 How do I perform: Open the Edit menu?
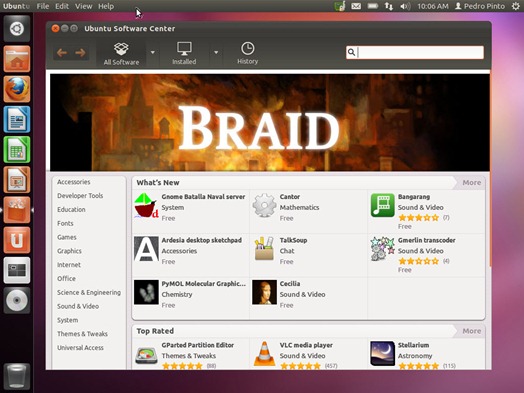(62, 6)
